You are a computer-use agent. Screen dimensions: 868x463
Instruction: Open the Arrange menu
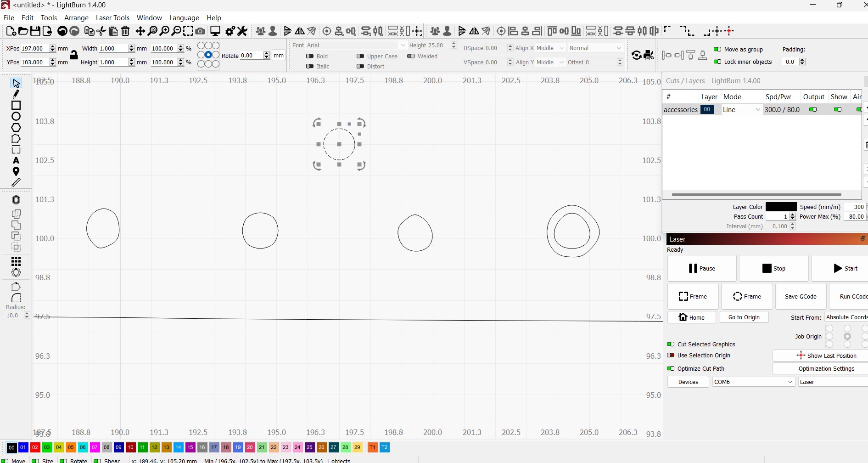coord(76,17)
